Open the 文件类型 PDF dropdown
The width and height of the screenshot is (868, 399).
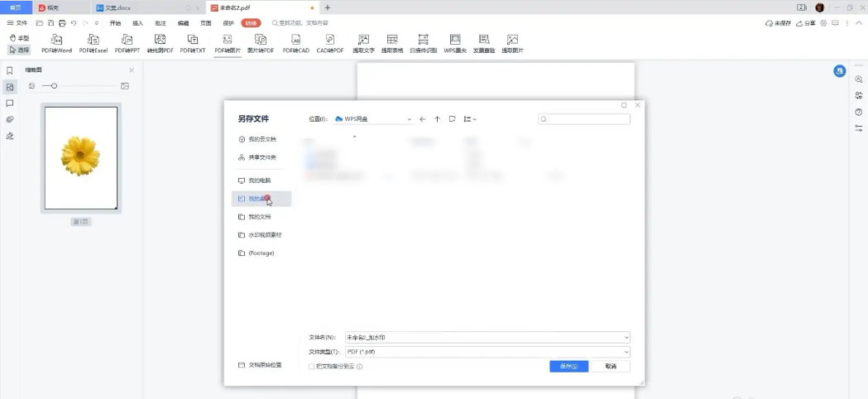pyautogui.click(x=626, y=352)
